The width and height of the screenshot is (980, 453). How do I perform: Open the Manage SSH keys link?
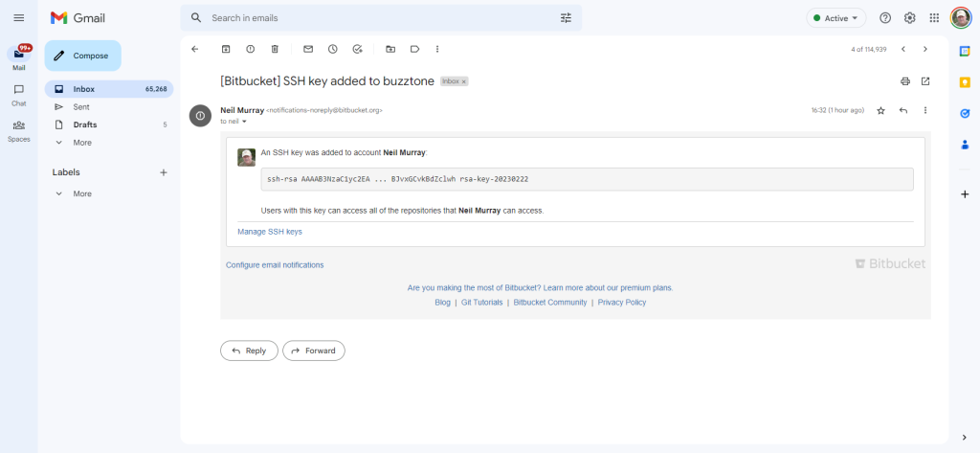click(x=270, y=232)
